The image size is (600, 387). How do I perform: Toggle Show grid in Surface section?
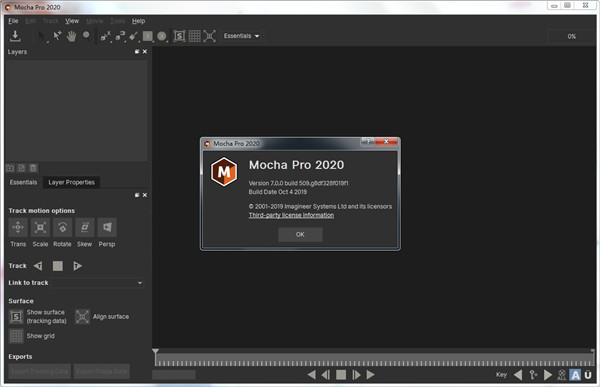click(x=16, y=336)
